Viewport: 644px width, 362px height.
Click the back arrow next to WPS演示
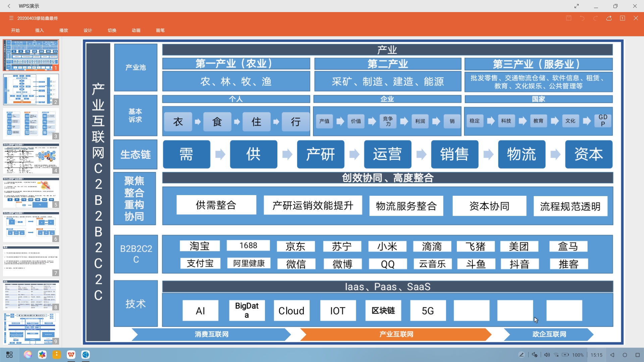coord(9,6)
